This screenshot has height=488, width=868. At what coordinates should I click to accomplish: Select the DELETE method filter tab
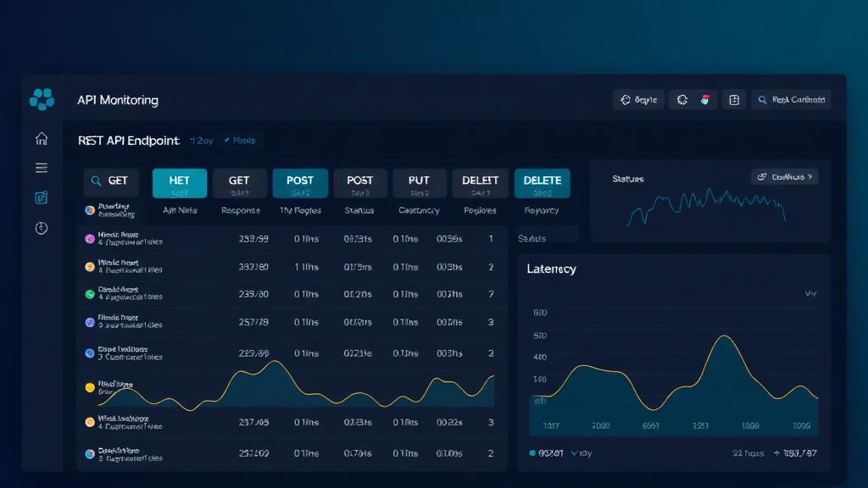pyautogui.click(x=542, y=181)
